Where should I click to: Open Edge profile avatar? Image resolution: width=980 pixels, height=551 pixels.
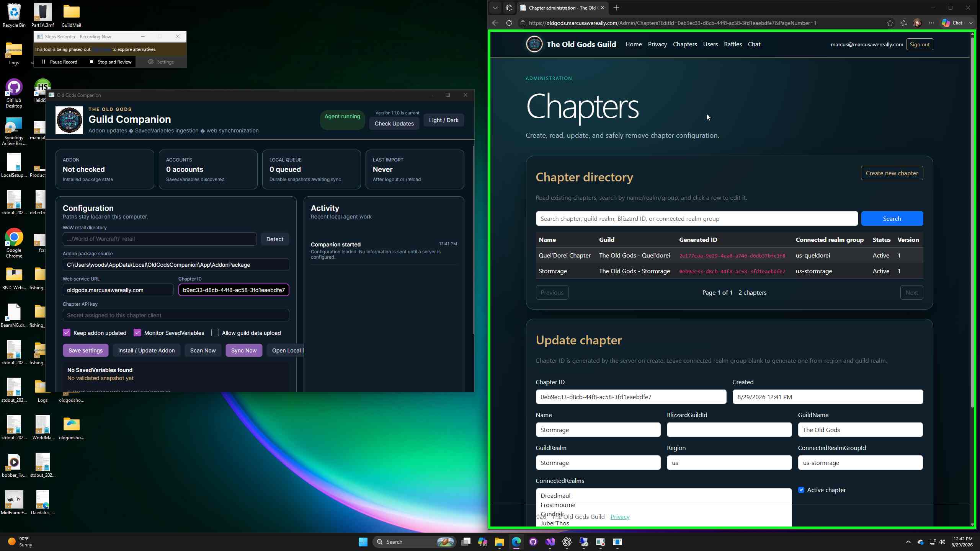(x=917, y=23)
